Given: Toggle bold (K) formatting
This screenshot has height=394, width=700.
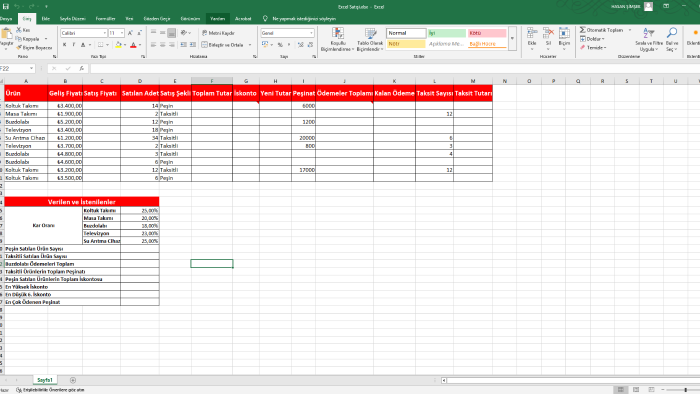Looking at the screenshot, I should point(65,45).
